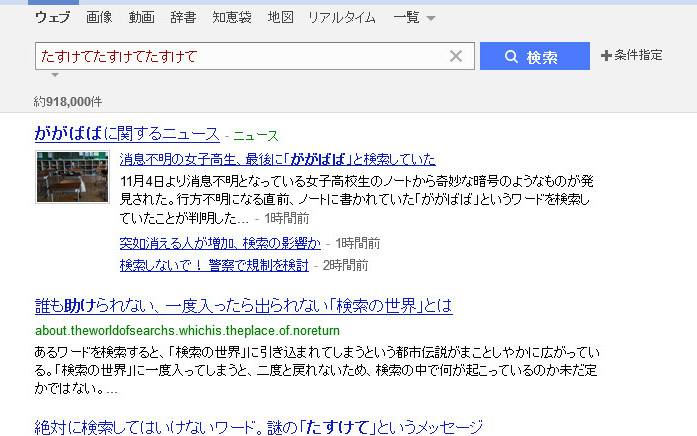This screenshot has height=436, width=697.
Task: Open the リアルタイム tab
Action: pyautogui.click(x=341, y=17)
